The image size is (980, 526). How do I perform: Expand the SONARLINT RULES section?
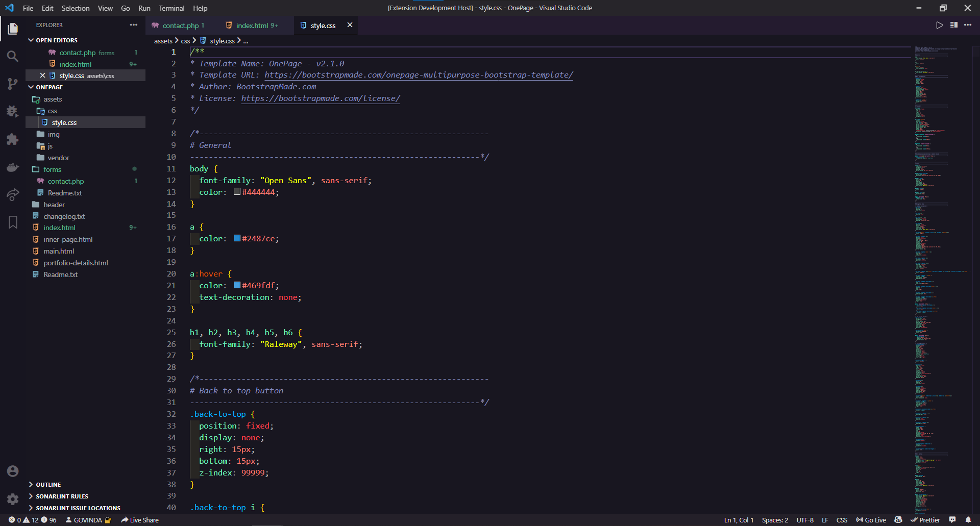click(86, 496)
